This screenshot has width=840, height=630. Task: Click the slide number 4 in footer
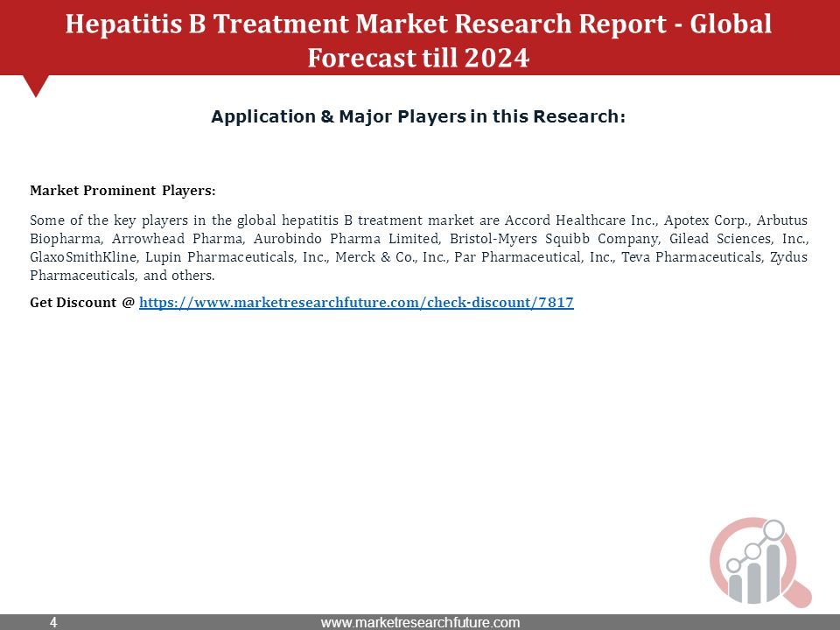53,622
